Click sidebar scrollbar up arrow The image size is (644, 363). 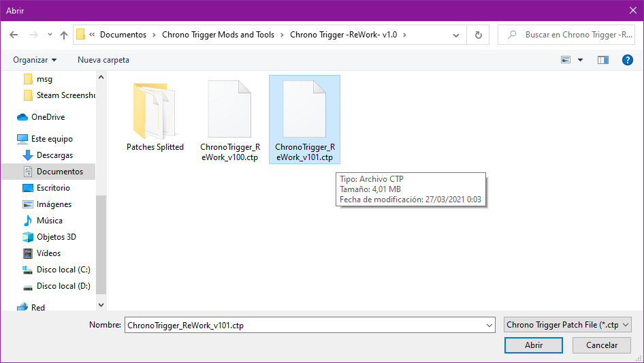(x=101, y=77)
